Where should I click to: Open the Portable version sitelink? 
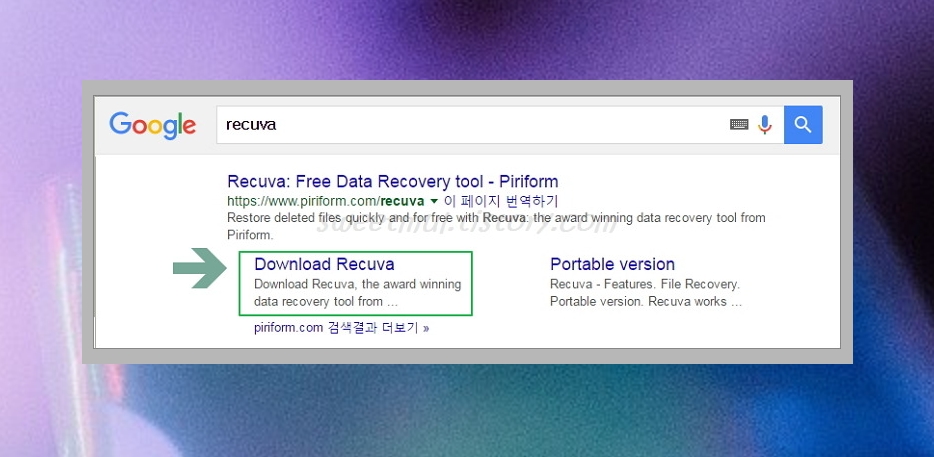pyautogui.click(x=612, y=264)
